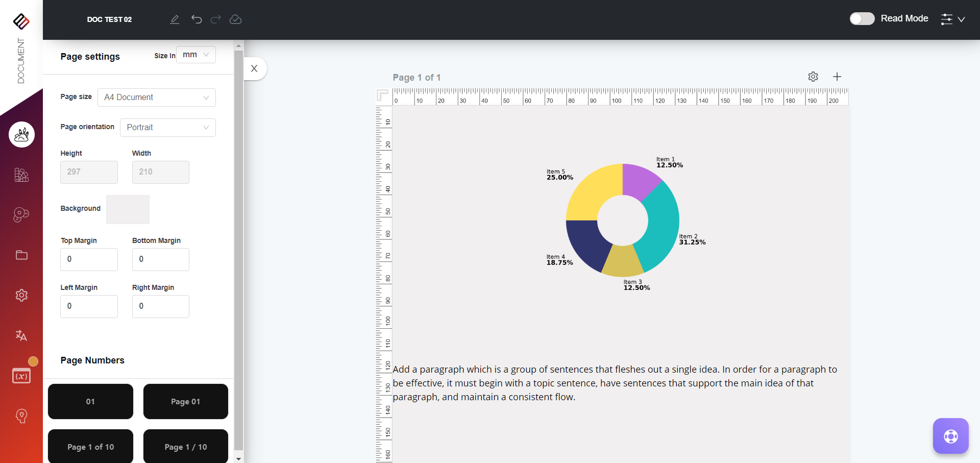Screen dimensions: 980x463
Task: Open the translate language sidebar icon
Action: (21, 335)
